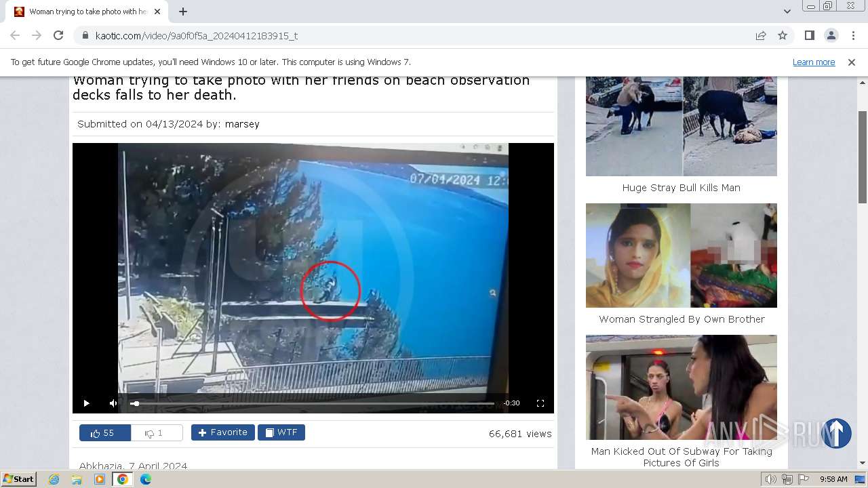Open Man Kicked Out Of Subway title link
The height and width of the screenshot is (488, 868).
pyautogui.click(x=682, y=457)
